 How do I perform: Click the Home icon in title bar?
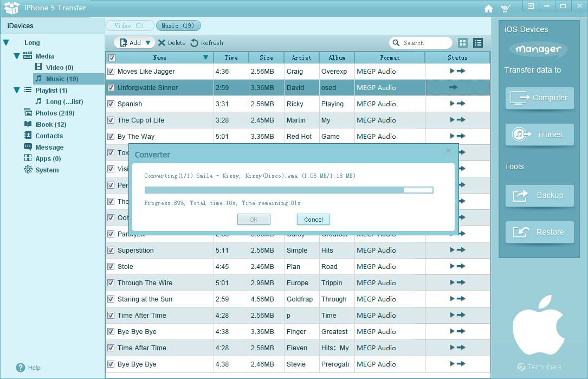[x=488, y=9]
